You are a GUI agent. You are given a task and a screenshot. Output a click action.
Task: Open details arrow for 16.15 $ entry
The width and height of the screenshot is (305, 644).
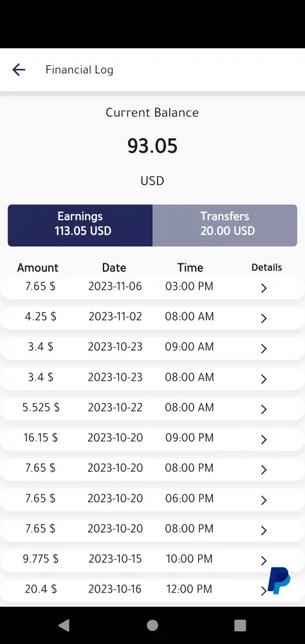(x=264, y=439)
